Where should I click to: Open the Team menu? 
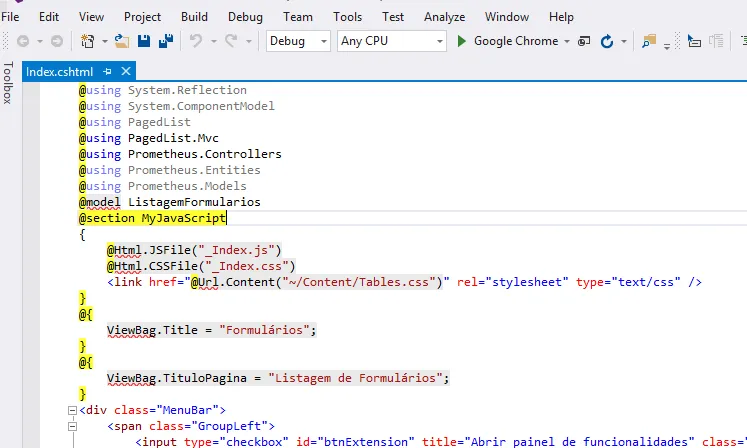coord(298,17)
